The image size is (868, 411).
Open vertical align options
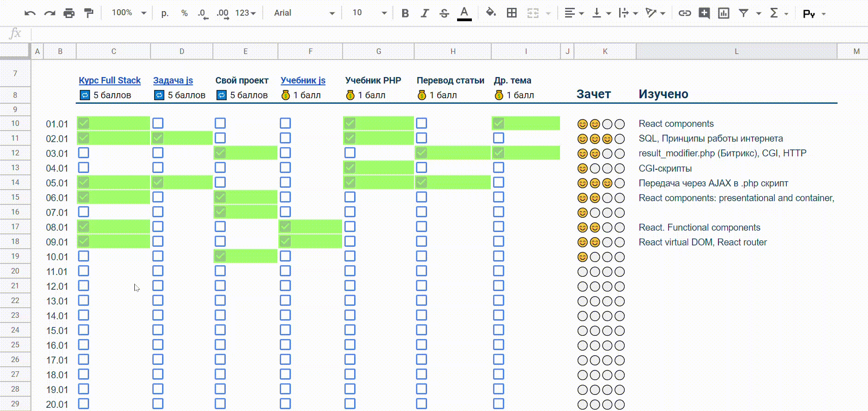click(x=601, y=13)
